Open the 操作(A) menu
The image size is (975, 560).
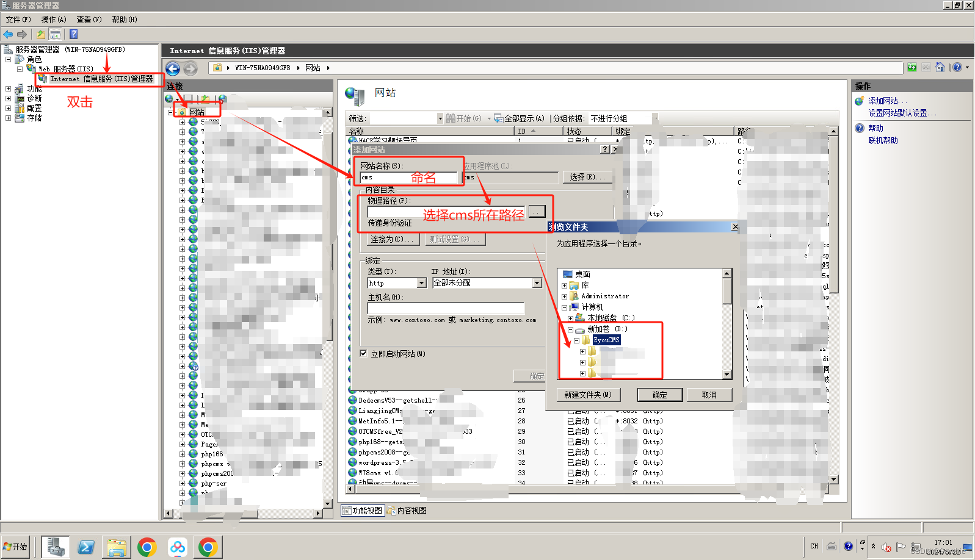click(x=54, y=20)
